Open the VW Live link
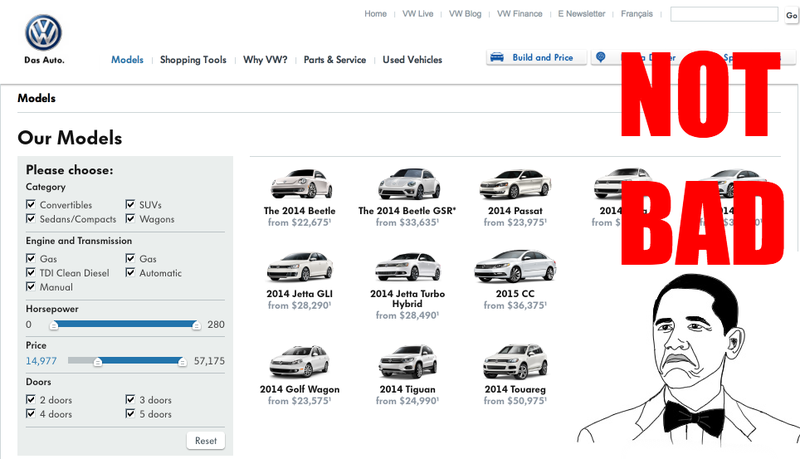This screenshot has height=459, width=800. (x=418, y=14)
